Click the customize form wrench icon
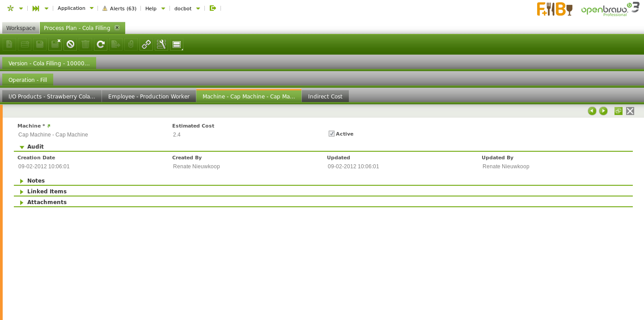 [x=161, y=44]
